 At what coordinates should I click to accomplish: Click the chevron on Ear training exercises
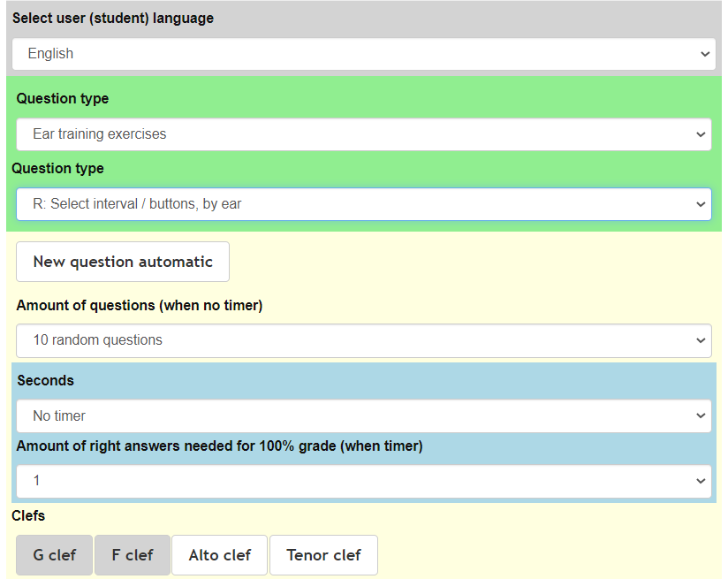click(701, 135)
